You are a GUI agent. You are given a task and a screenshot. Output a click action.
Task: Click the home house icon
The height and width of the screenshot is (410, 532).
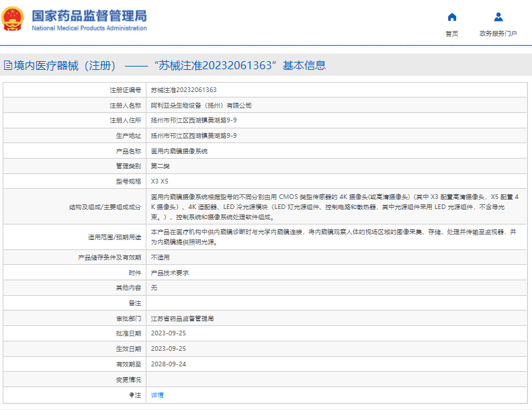coord(452,17)
